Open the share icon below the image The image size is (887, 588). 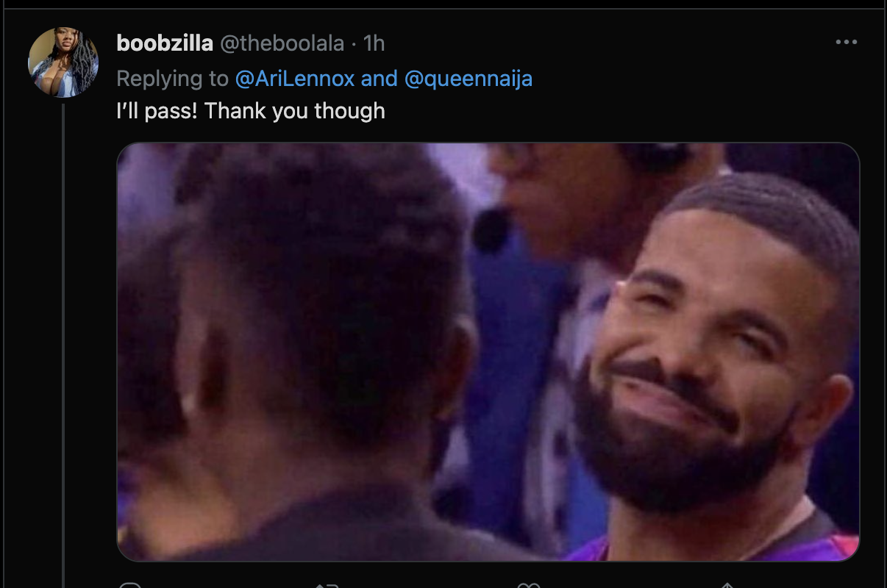(x=726, y=585)
